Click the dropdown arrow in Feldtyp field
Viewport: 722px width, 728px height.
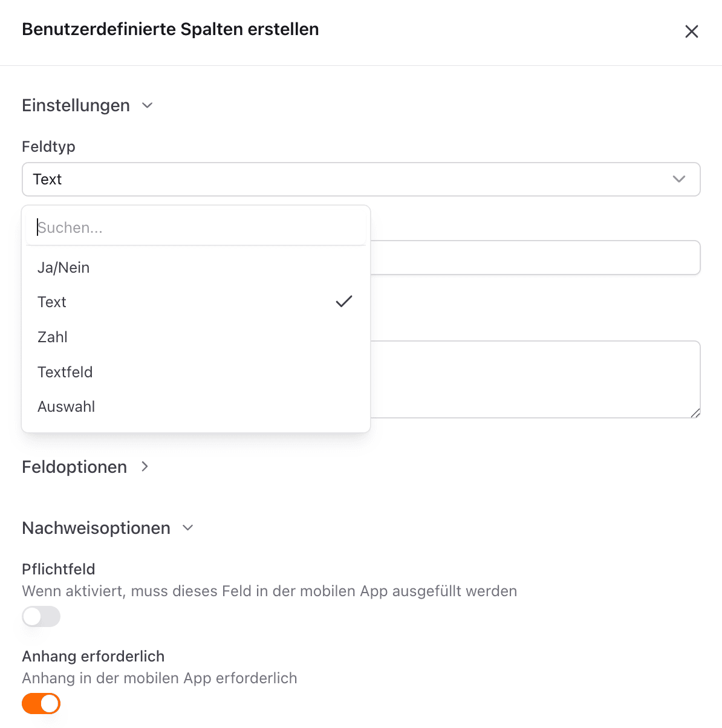point(678,179)
